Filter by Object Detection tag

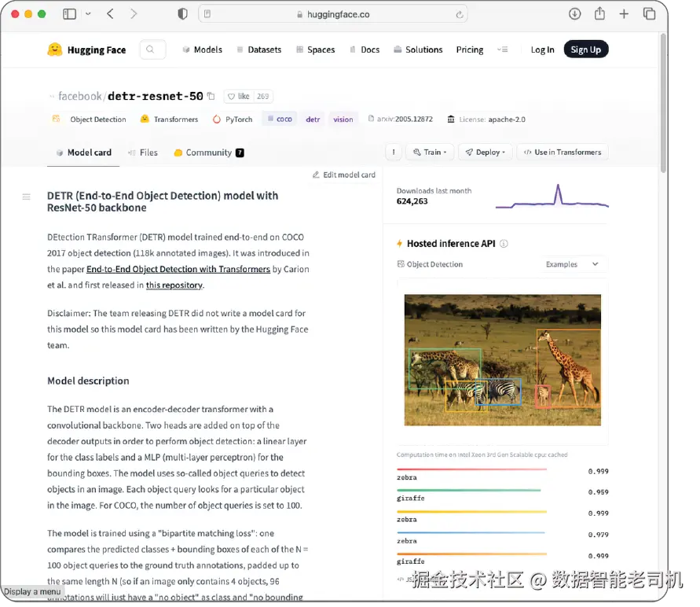(90, 120)
